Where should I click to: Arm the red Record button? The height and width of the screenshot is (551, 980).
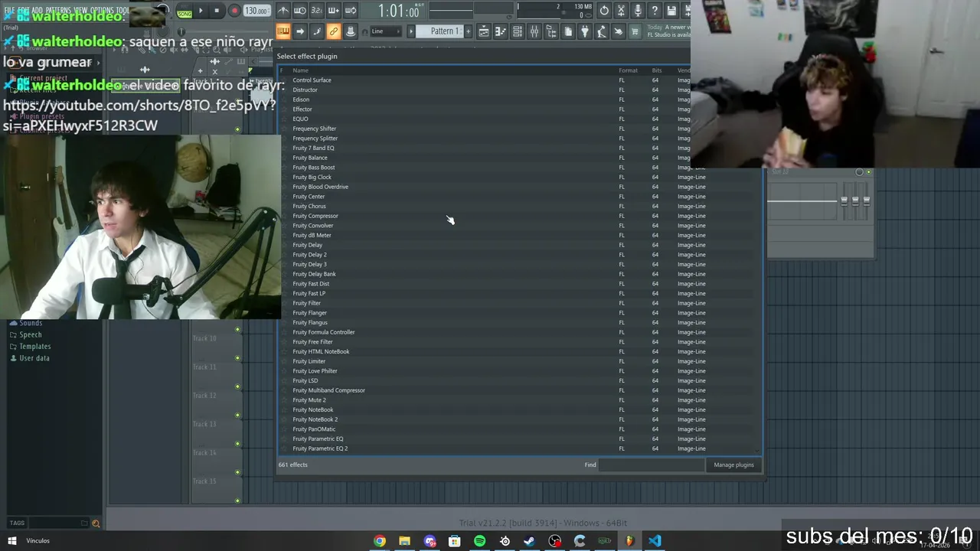(234, 11)
